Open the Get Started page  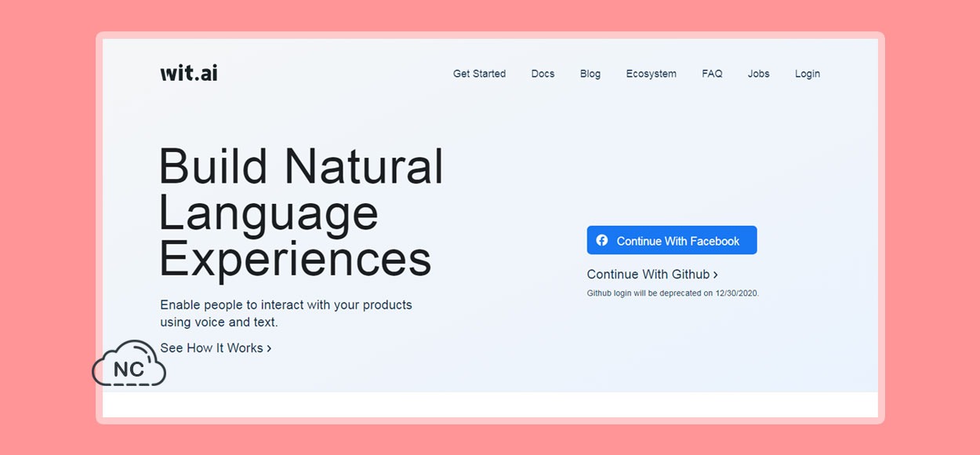pos(479,74)
